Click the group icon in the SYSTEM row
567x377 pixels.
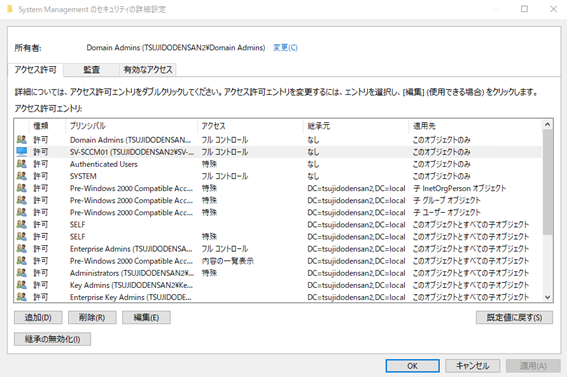(x=22, y=176)
